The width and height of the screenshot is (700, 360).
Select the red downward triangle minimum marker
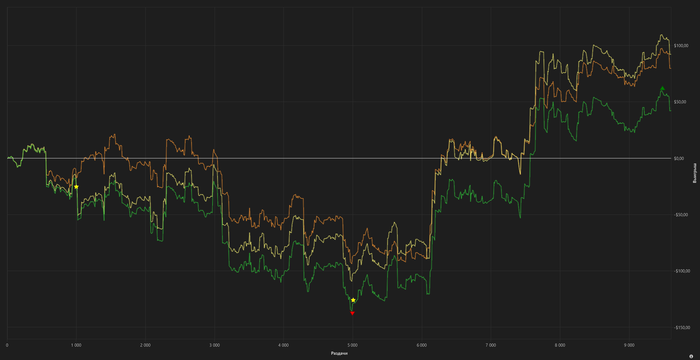click(x=352, y=313)
